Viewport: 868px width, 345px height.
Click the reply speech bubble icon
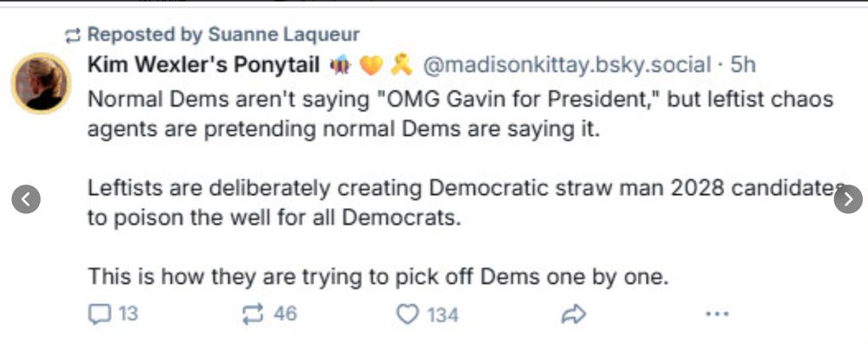tap(99, 315)
